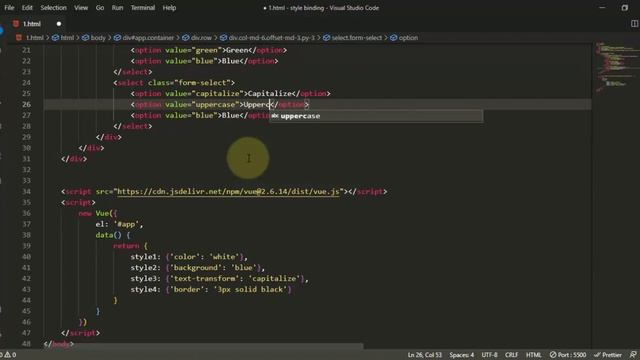Click the split editor icon

tap(634, 24)
